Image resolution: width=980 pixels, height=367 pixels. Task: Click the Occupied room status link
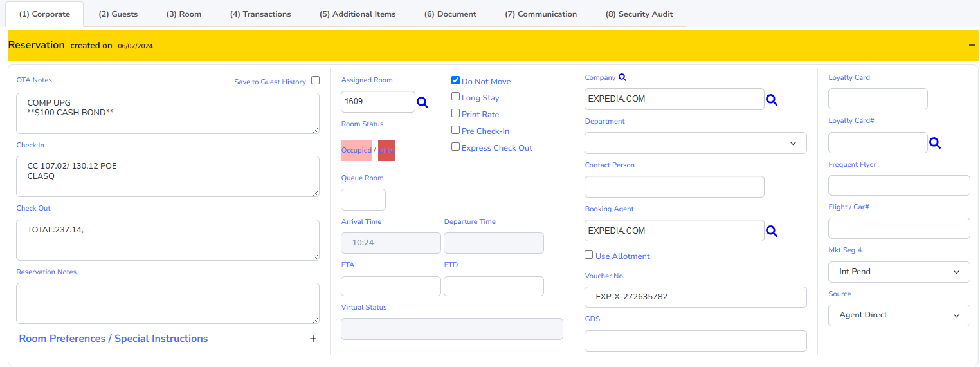(356, 150)
